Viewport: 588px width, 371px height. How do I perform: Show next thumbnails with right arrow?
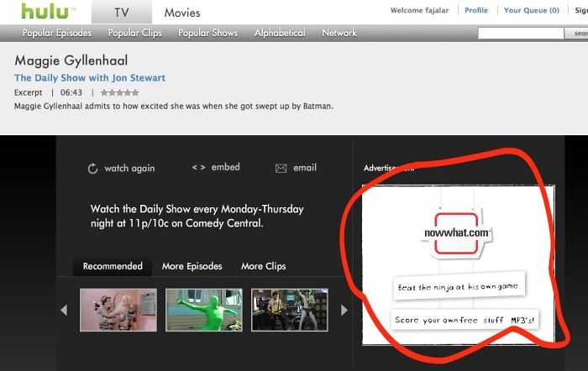pos(344,310)
